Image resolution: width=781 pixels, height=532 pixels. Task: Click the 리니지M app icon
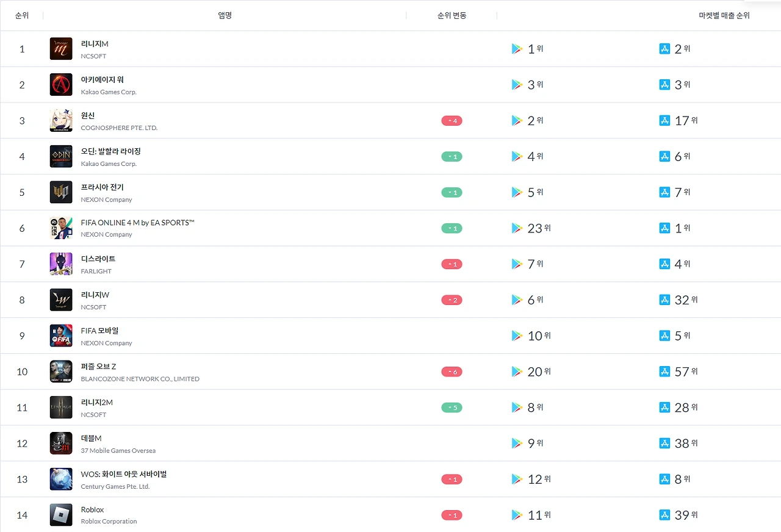(x=61, y=49)
